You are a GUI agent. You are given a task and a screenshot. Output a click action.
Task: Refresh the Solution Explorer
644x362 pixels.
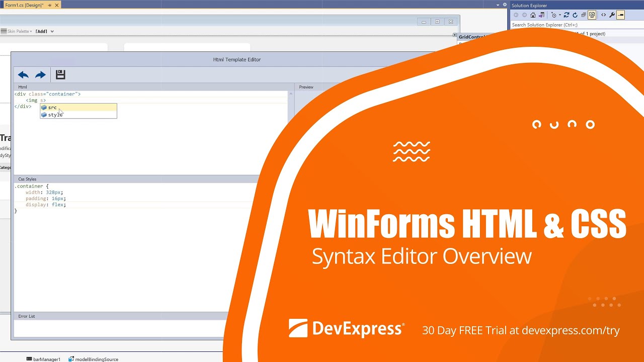(x=575, y=15)
